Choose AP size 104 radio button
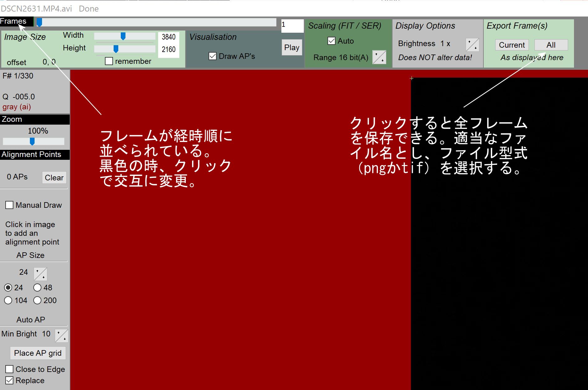 (x=8, y=300)
